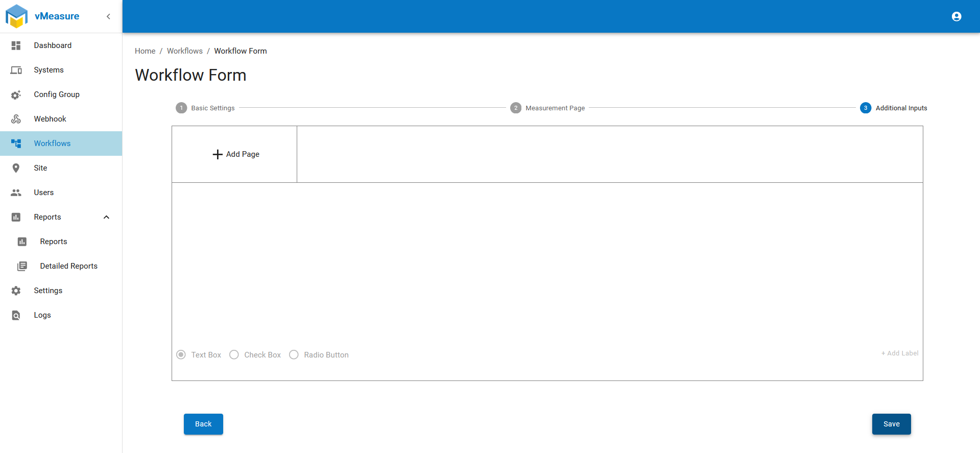Click the vMeasure brand name text
Screen dimensions: 980x453
pos(57,16)
